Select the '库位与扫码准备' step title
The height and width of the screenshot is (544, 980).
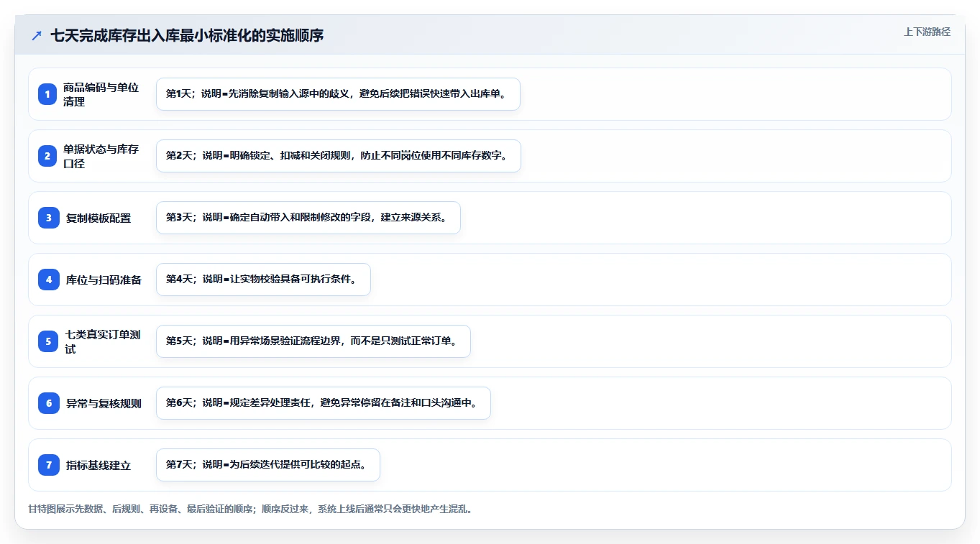coord(104,280)
